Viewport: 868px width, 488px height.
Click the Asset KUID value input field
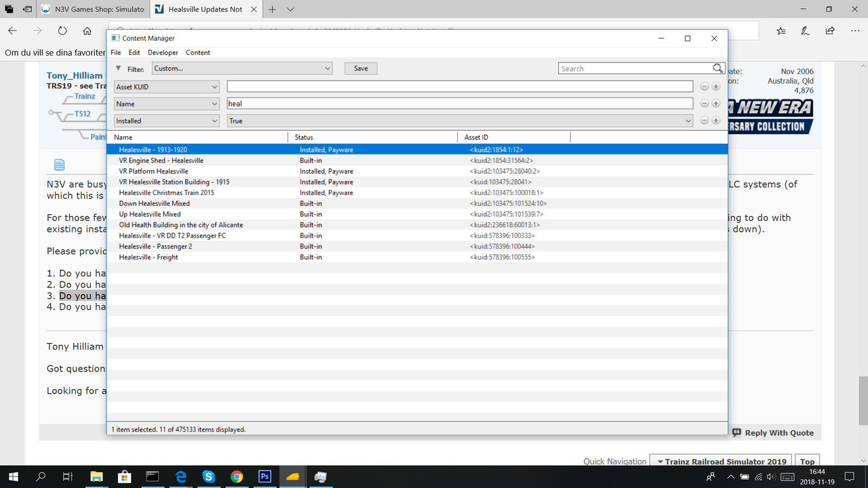460,87
